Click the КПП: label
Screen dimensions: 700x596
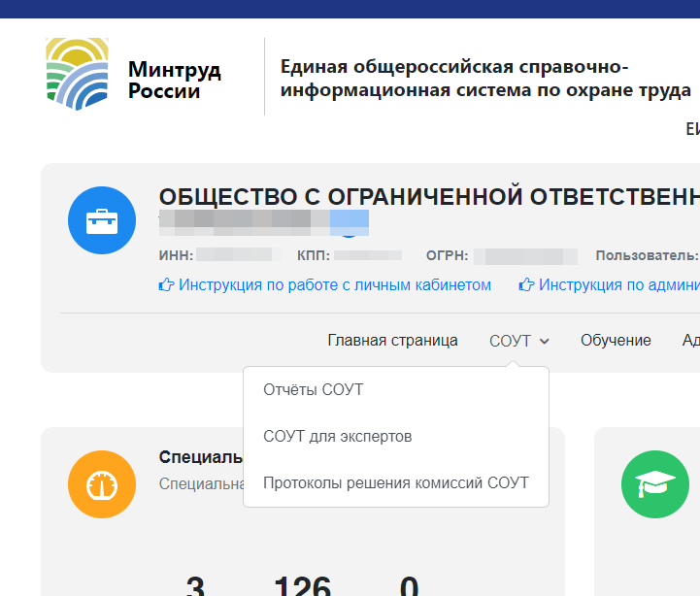(x=314, y=255)
